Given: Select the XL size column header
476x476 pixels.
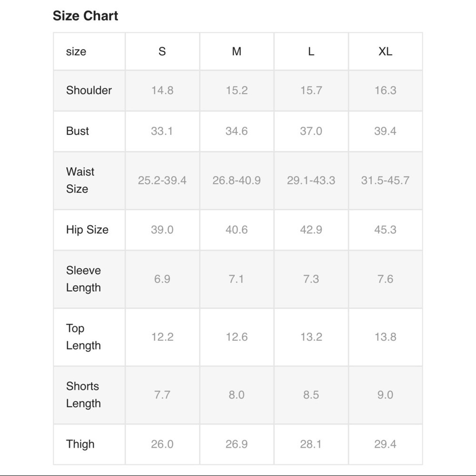Looking at the screenshot, I should click(385, 51).
